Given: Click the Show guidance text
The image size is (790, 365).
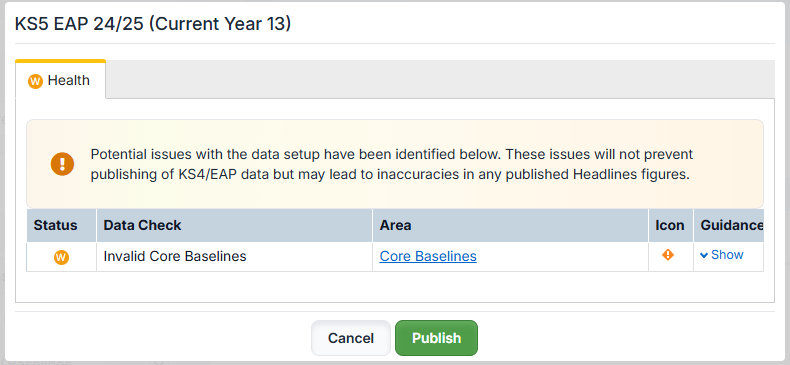Looking at the screenshot, I should pos(727,255).
